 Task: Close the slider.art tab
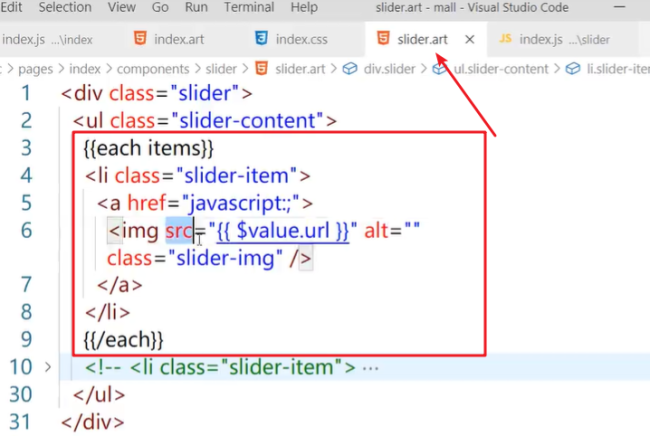pyautogui.click(x=470, y=39)
